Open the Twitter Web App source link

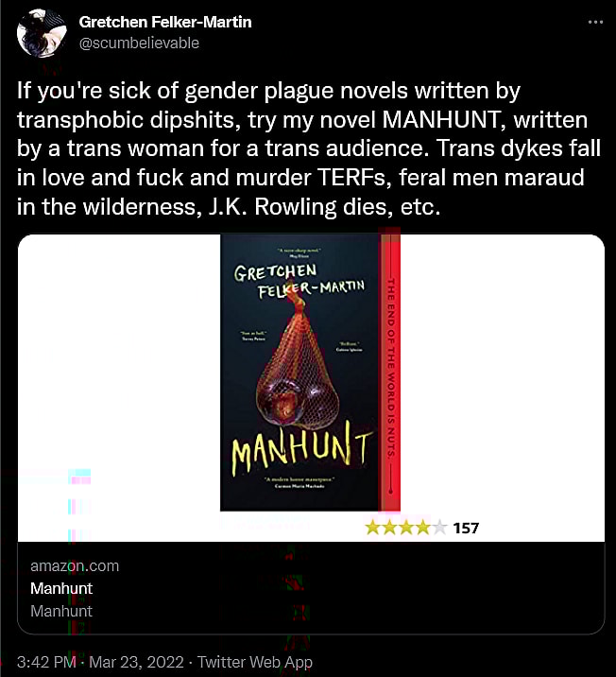[x=254, y=662]
